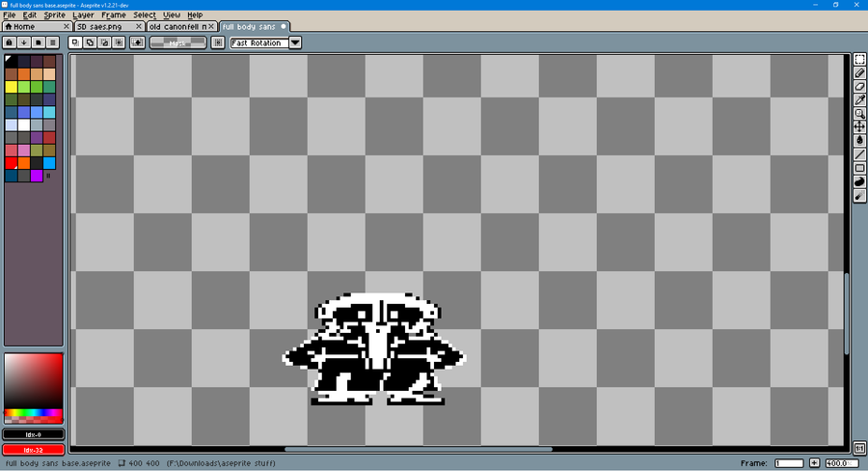Screen dimensions: 868x471
Task: Click the Mask transparent color button
Action: (x=177, y=42)
